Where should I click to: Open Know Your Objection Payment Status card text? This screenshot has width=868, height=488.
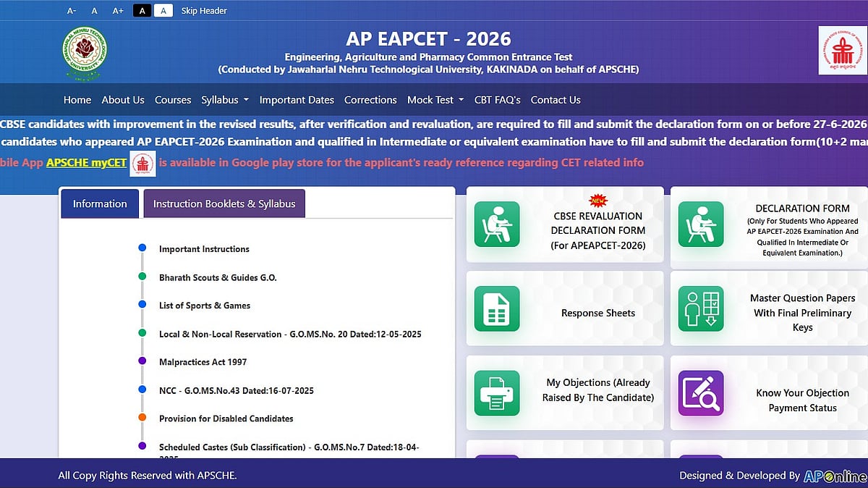803,400
